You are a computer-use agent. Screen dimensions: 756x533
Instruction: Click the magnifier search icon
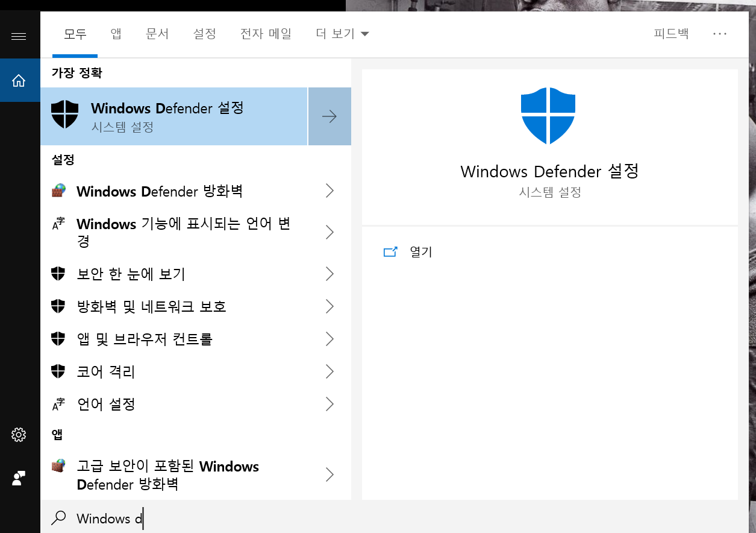58,518
